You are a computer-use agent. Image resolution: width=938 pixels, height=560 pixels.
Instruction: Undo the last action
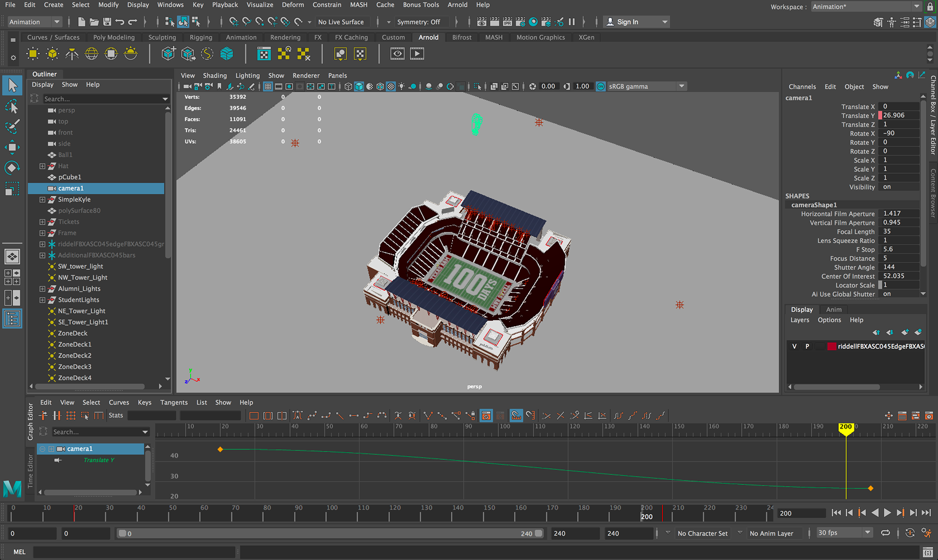[x=120, y=22]
